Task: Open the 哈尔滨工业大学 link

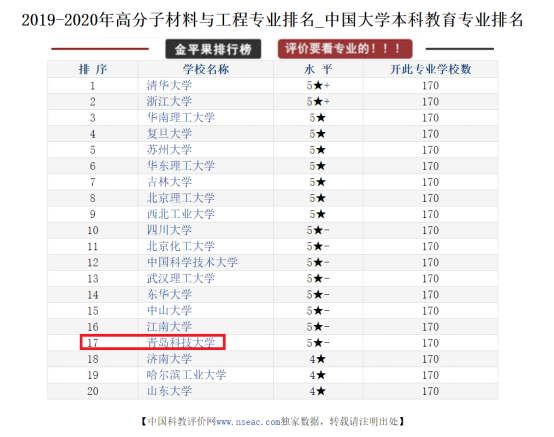Action: tap(186, 375)
